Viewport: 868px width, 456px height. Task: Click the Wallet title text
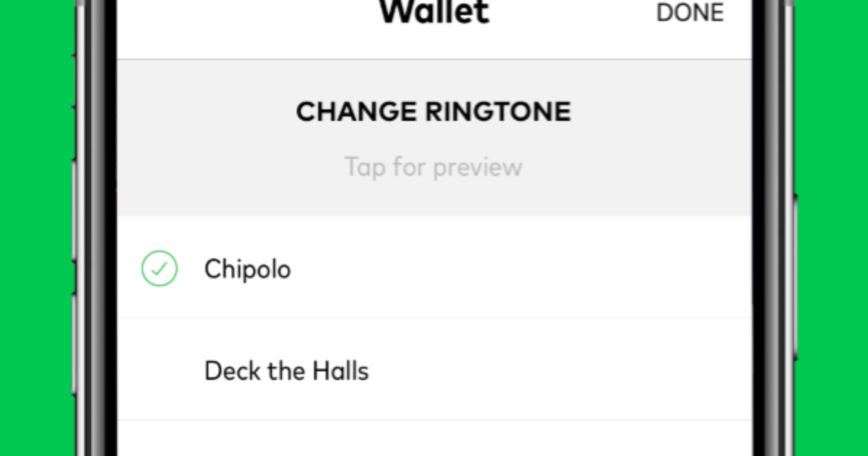coord(434,12)
